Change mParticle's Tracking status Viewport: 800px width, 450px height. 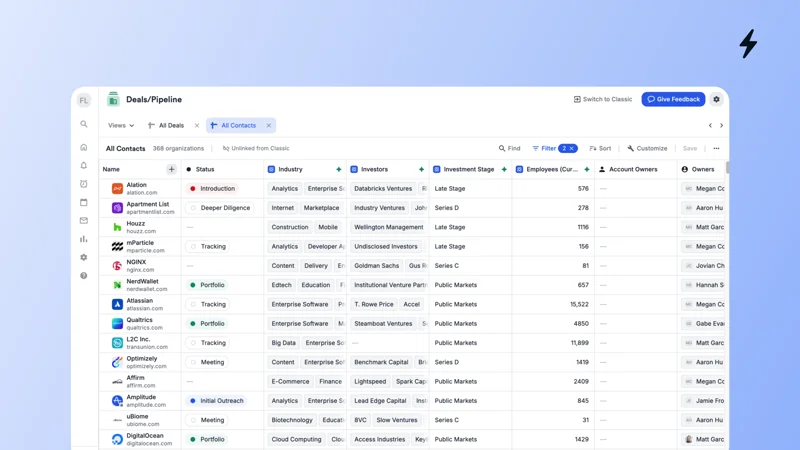(x=208, y=246)
